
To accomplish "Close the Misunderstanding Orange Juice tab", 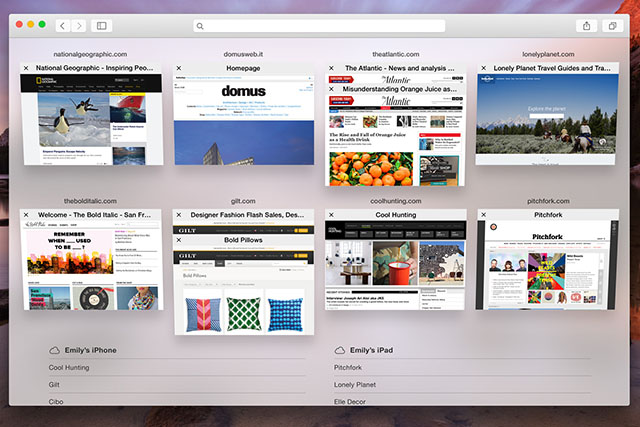I will tap(331, 88).
